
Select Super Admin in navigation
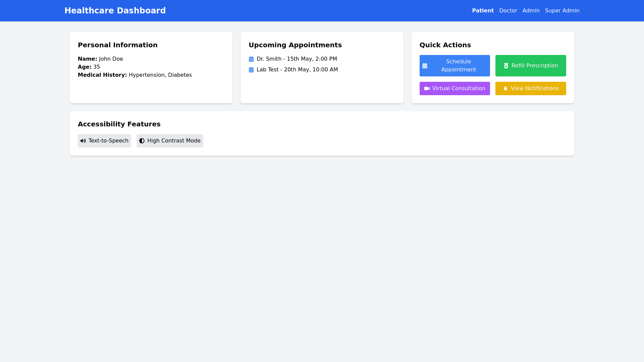(x=562, y=11)
